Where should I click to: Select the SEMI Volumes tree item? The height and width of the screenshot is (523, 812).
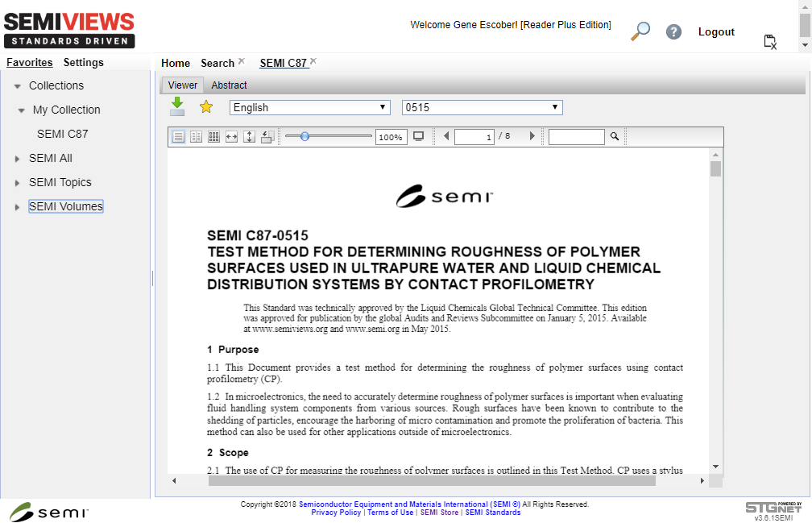click(x=66, y=206)
